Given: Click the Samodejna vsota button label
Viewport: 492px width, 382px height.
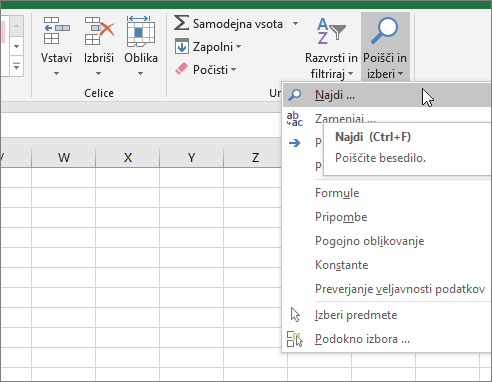Looking at the screenshot, I should coord(238,24).
